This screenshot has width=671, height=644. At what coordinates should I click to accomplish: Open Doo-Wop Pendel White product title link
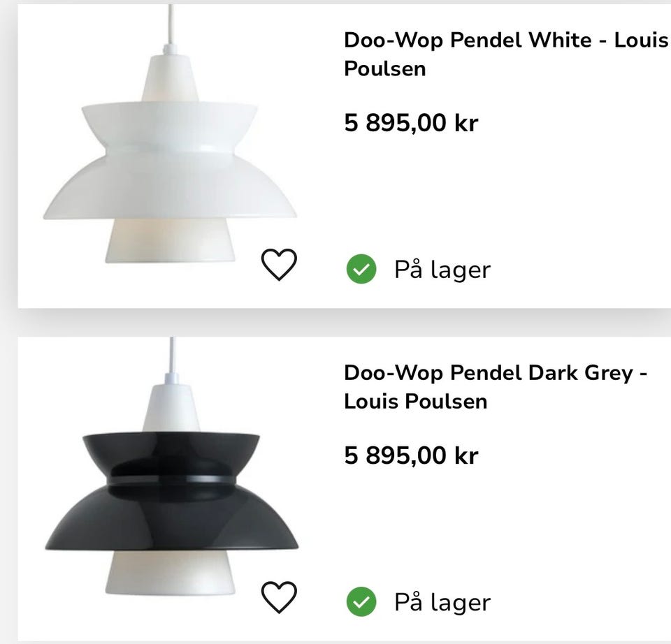[x=506, y=54]
